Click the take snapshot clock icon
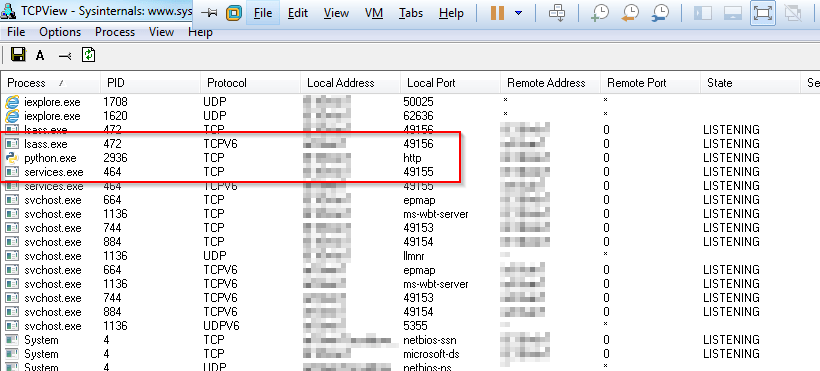 click(x=599, y=13)
